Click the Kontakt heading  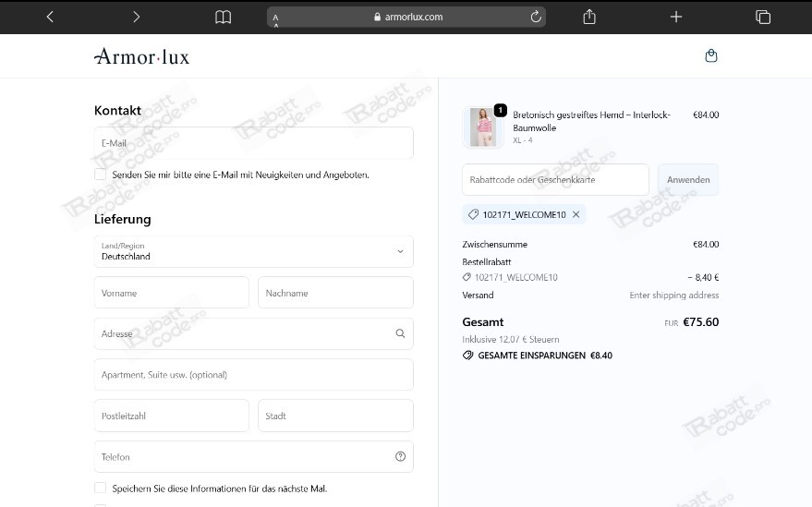(x=117, y=110)
